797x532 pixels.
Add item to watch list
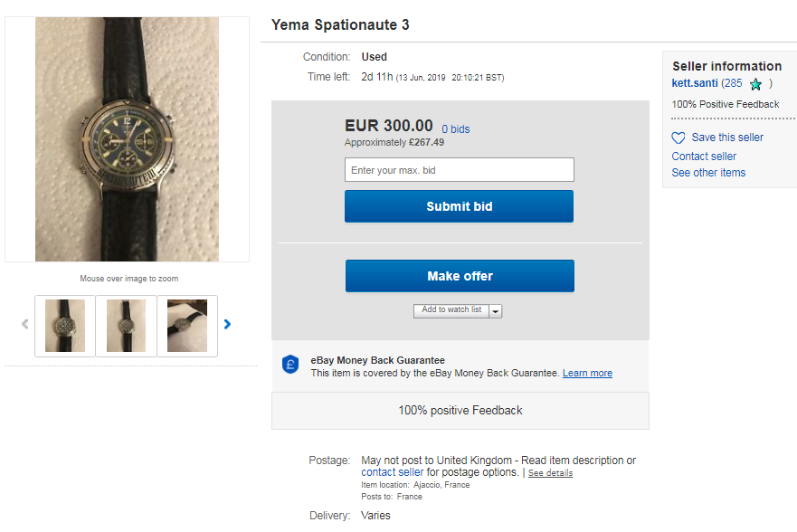(x=451, y=310)
